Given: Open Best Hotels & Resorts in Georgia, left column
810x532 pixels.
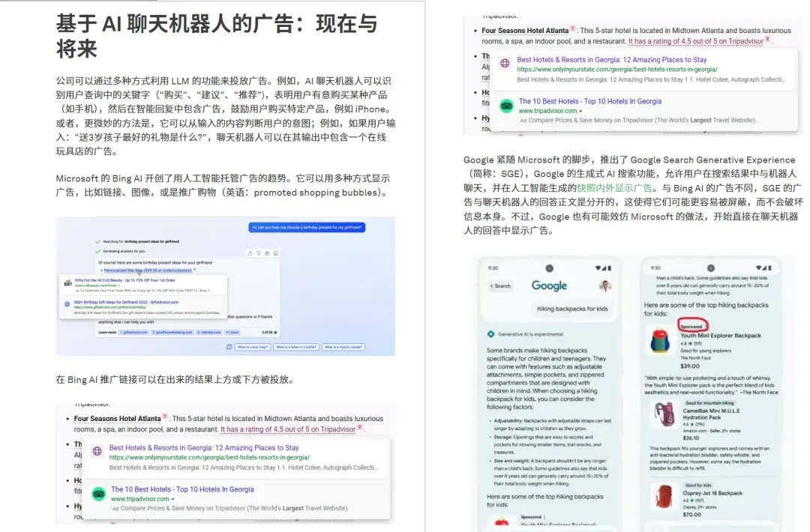Looking at the screenshot, I should point(204,447).
